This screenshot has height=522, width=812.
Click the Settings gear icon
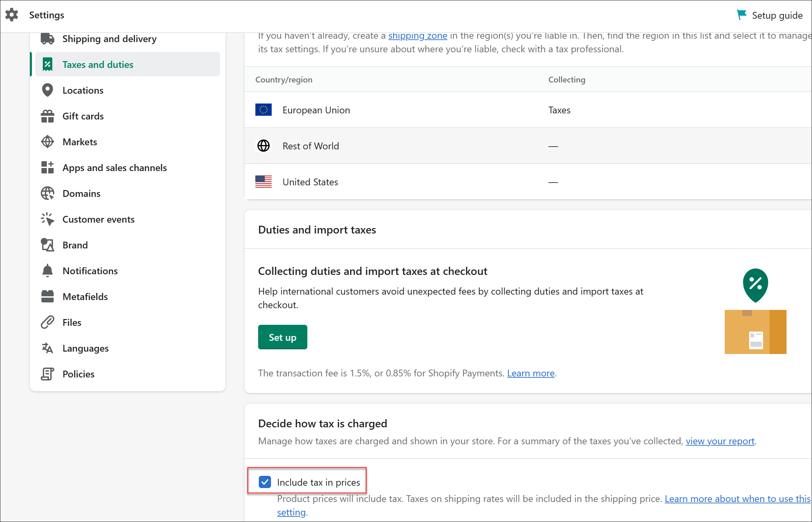coord(12,15)
